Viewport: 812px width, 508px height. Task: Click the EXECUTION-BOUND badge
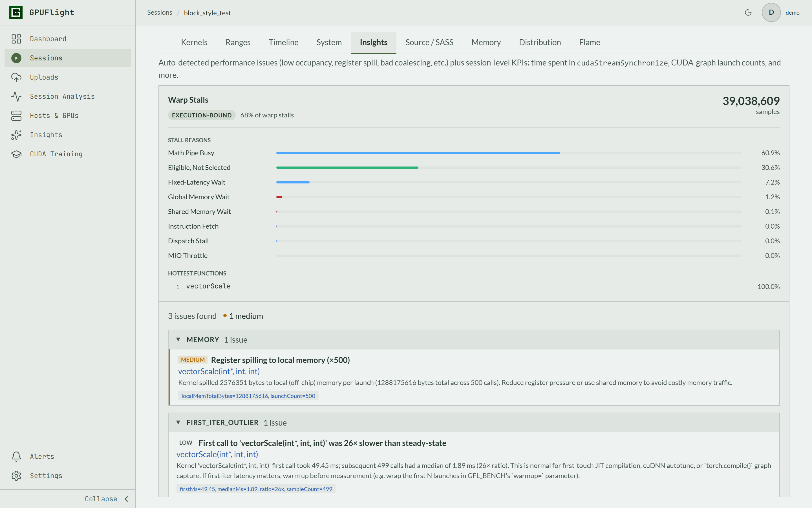tap(202, 115)
